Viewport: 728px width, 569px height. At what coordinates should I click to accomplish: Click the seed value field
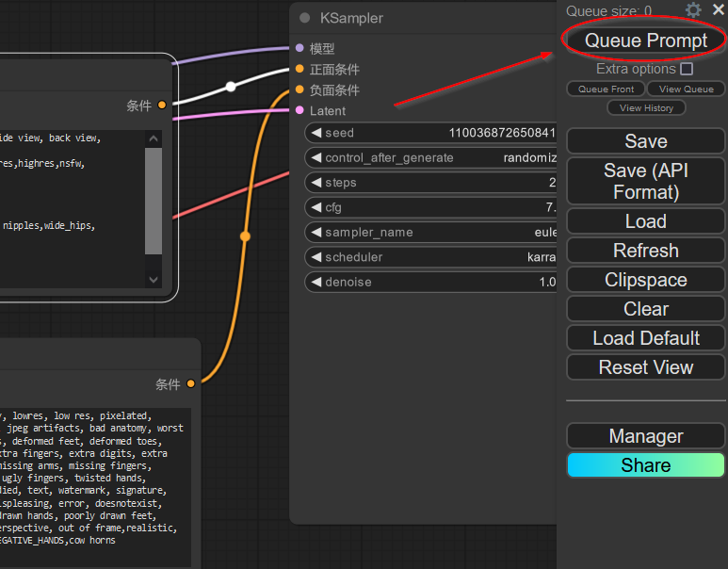pyautogui.click(x=430, y=133)
